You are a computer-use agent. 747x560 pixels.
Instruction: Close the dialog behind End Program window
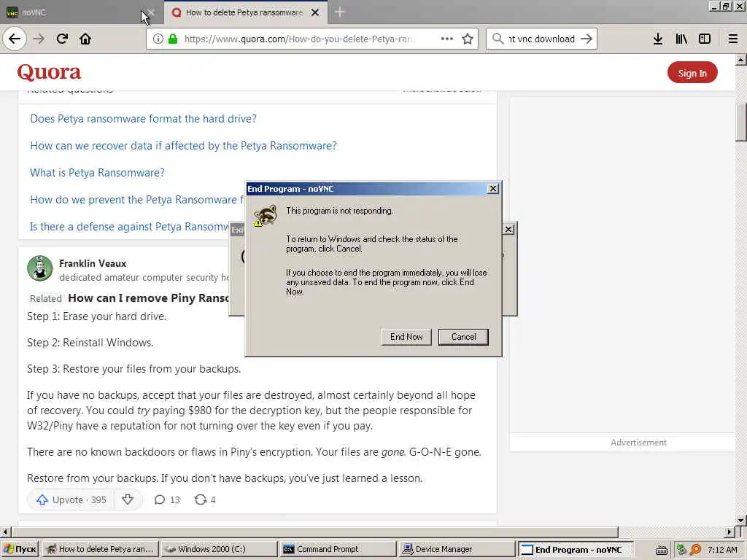coord(508,229)
